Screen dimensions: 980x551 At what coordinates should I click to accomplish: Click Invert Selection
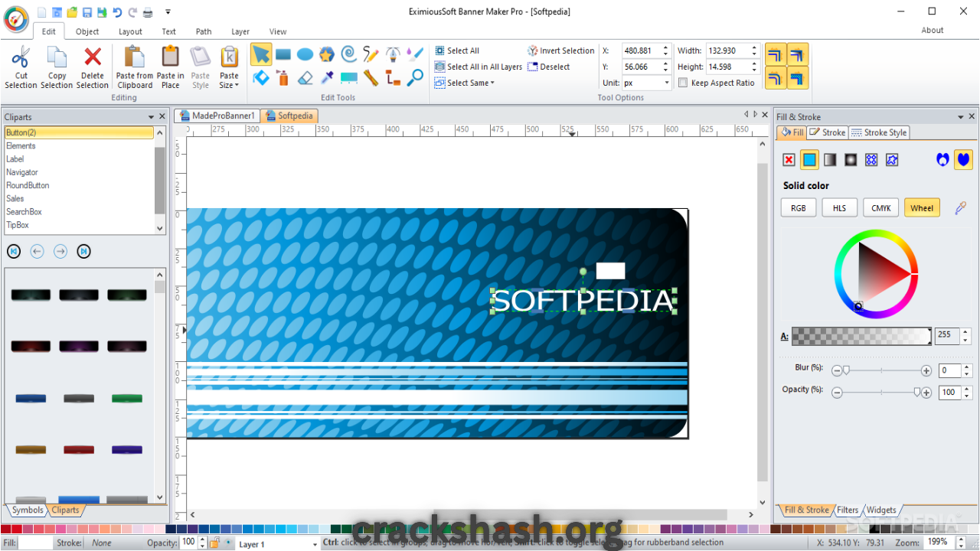[x=560, y=51]
